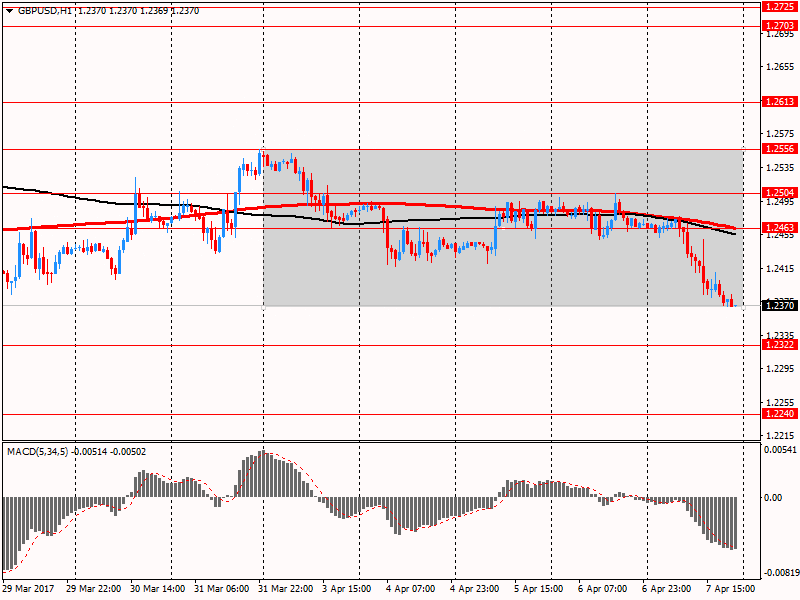Click the gray rectangle's top-left corner handle
The height and width of the screenshot is (600, 800).
(x=264, y=149)
